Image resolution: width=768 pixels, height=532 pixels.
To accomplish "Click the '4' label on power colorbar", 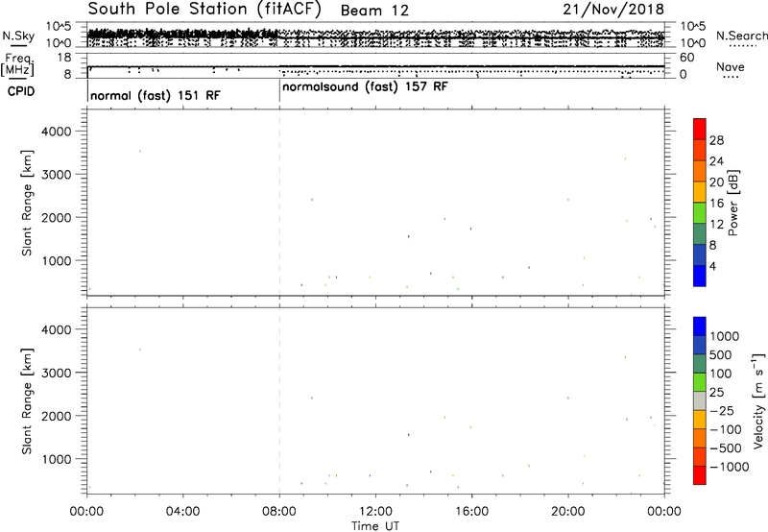I will coord(713,267).
